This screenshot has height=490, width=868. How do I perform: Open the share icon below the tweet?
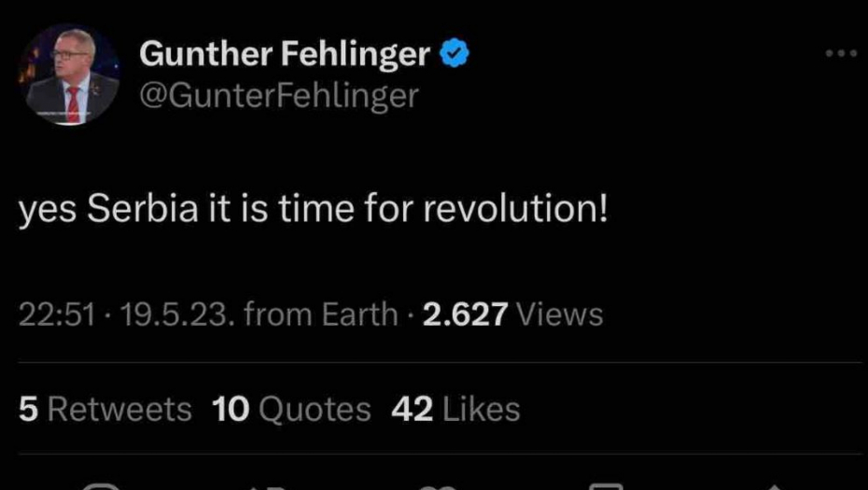tap(774, 485)
